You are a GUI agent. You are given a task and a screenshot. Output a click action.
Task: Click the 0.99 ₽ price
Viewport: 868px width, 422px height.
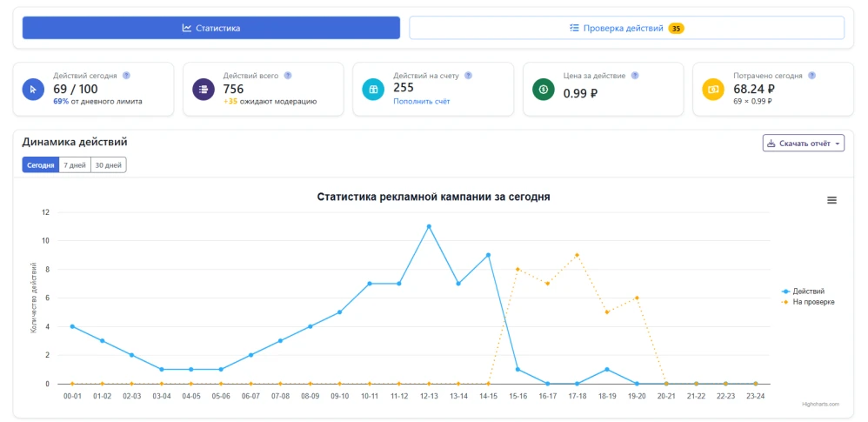580,94
